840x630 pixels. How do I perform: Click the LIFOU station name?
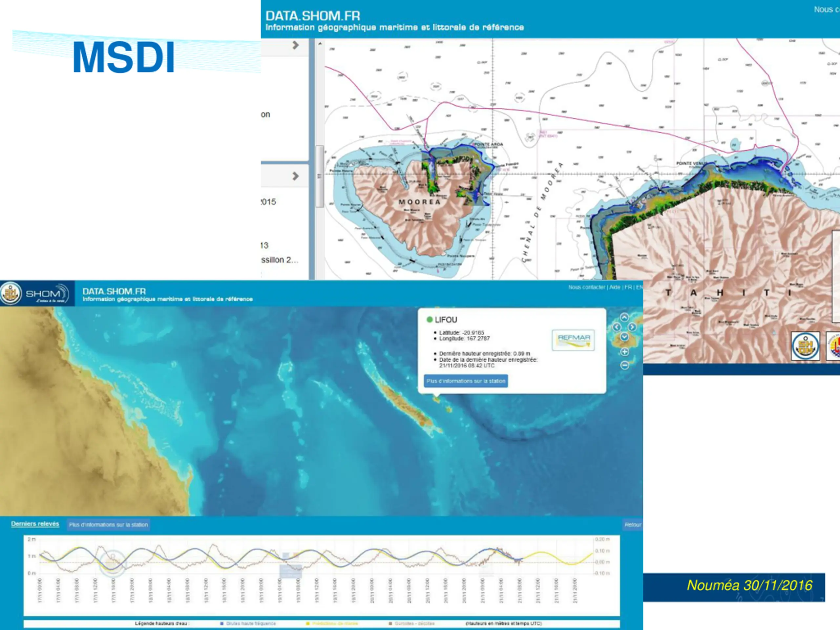[446, 320]
